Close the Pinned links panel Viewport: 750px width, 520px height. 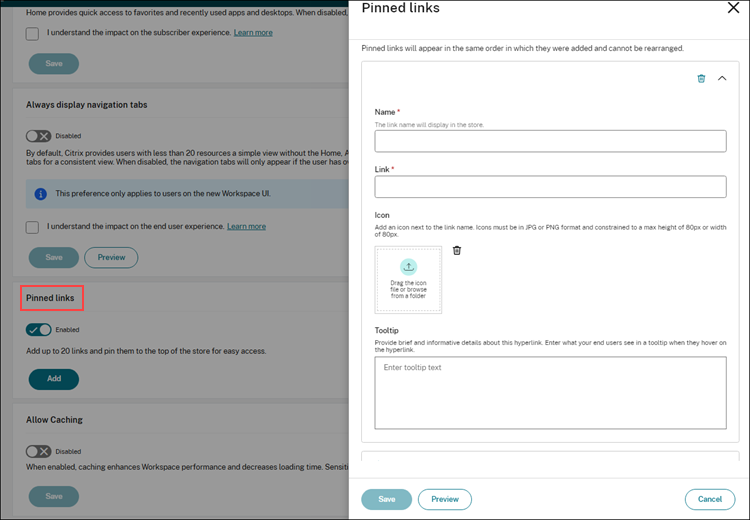733,8
